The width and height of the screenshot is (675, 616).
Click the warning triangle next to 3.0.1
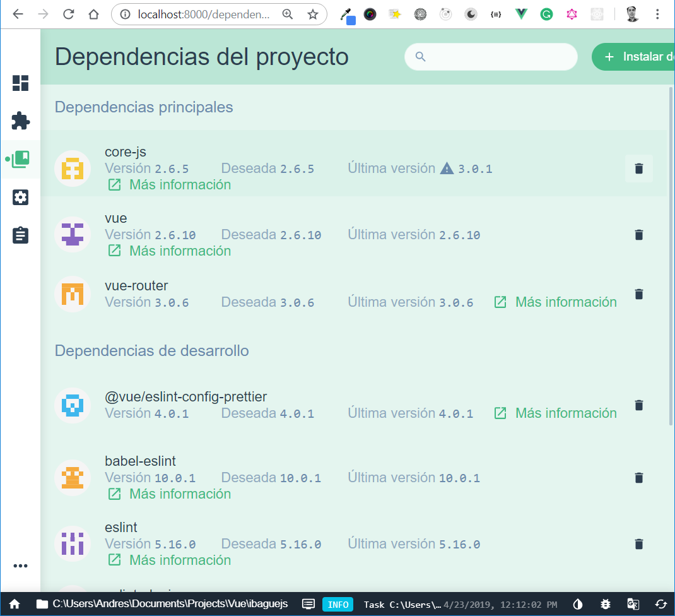[x=447, y=169]
